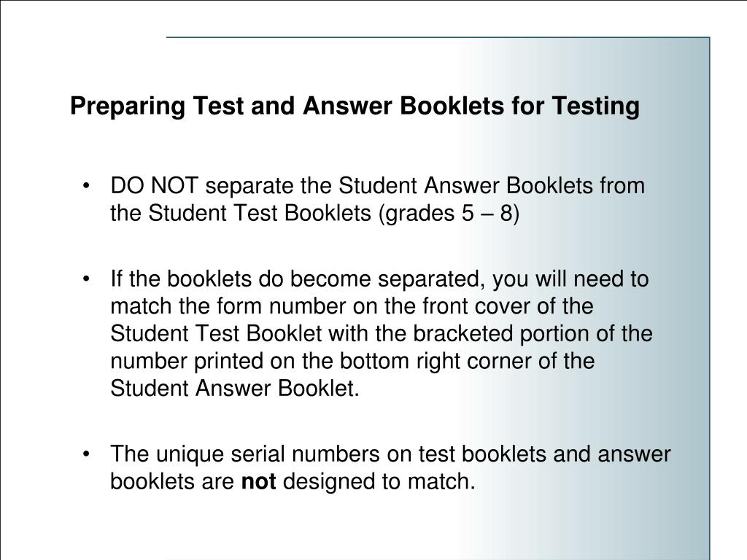Click the line "match the form number on the front cover"

352,306
